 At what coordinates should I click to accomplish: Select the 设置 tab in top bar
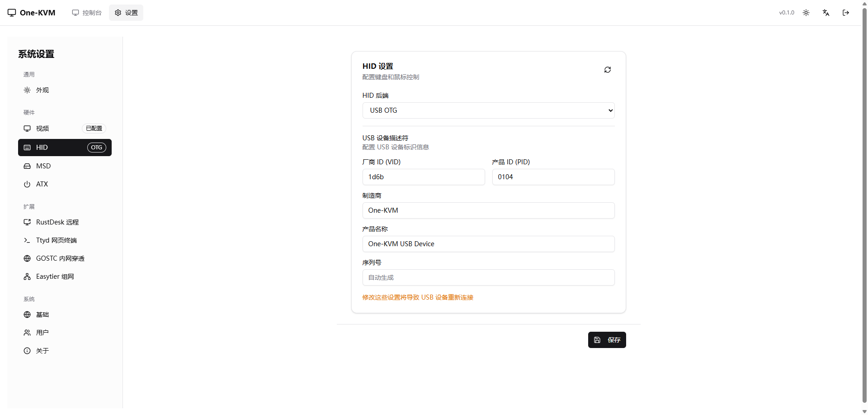(126, 13)
